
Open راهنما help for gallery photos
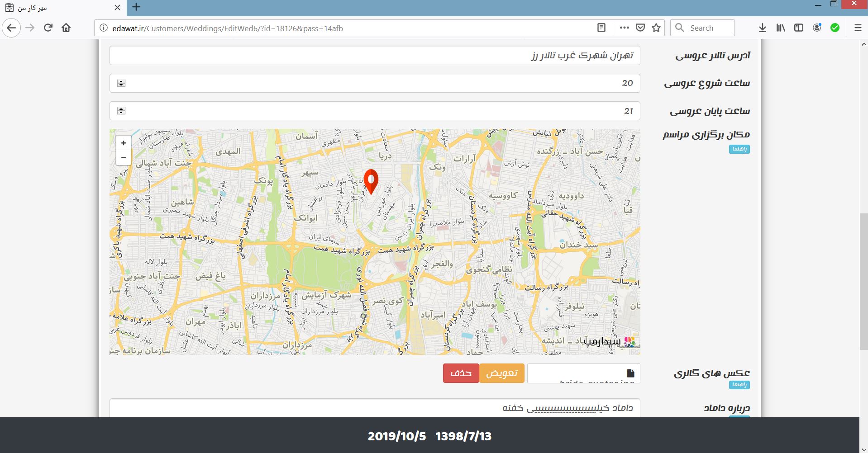tap(739, 385)
